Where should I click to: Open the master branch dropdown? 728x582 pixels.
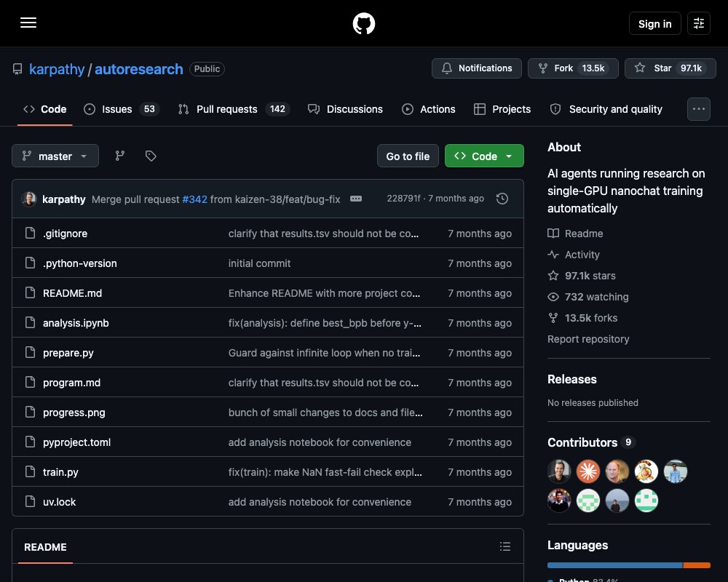coord(55,156)
